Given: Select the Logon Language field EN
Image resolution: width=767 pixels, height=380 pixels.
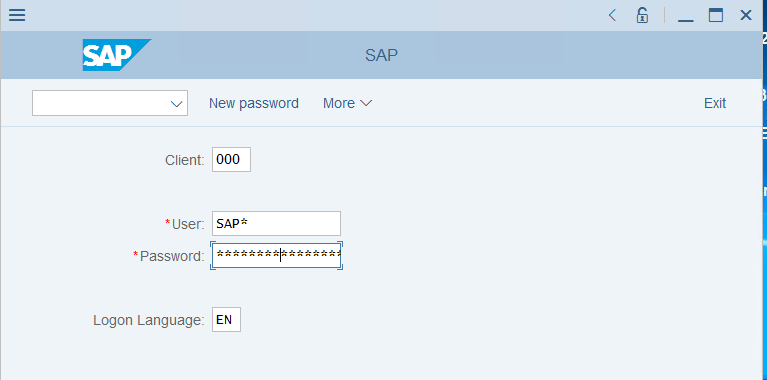Looking at the screenshot, I should 226,319.
